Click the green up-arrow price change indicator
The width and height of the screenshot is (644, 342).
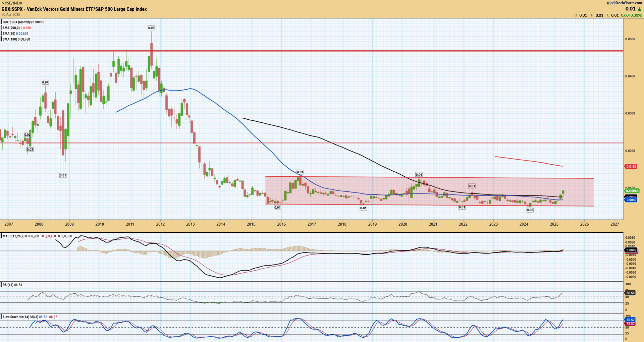coord(639,9)
